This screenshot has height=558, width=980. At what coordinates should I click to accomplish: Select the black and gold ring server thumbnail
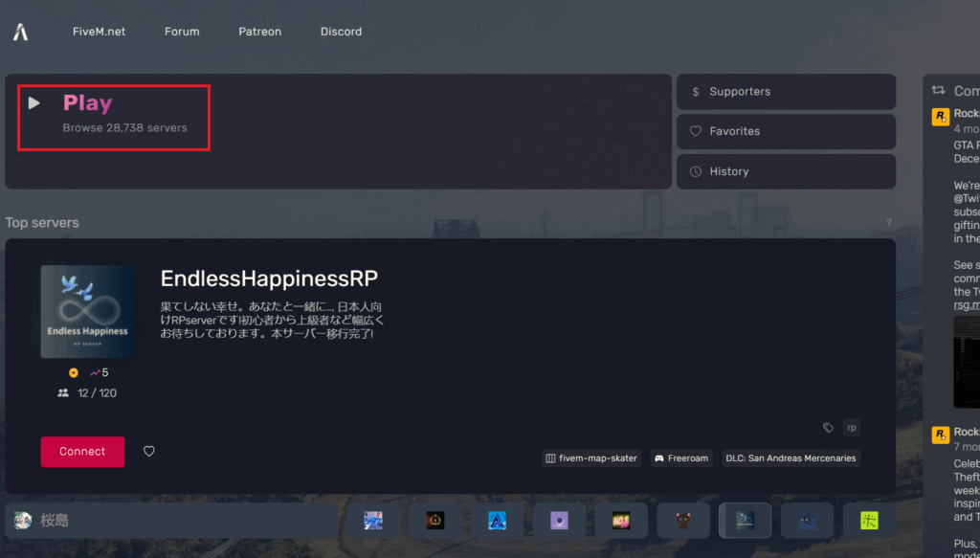click(x=435, y=521)
